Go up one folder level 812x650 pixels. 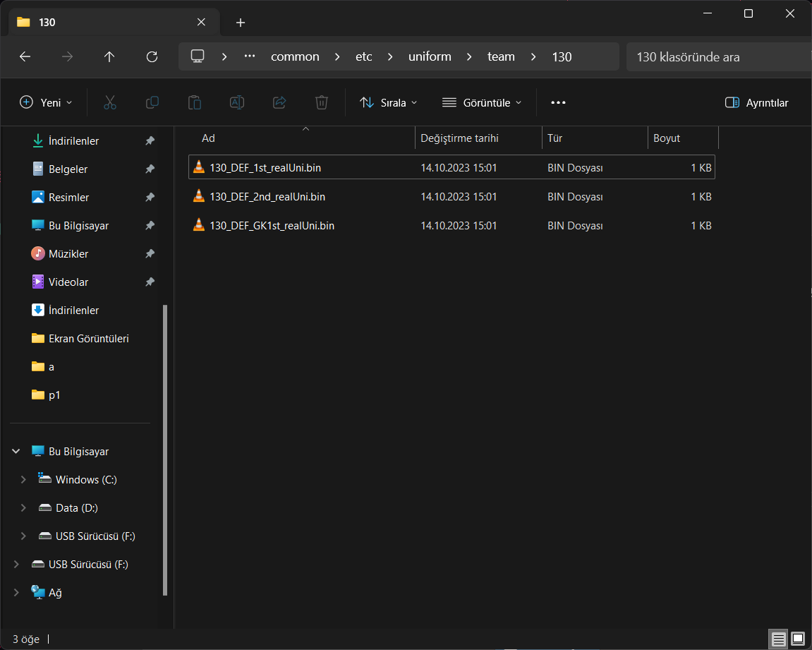[x=109, y=56]
